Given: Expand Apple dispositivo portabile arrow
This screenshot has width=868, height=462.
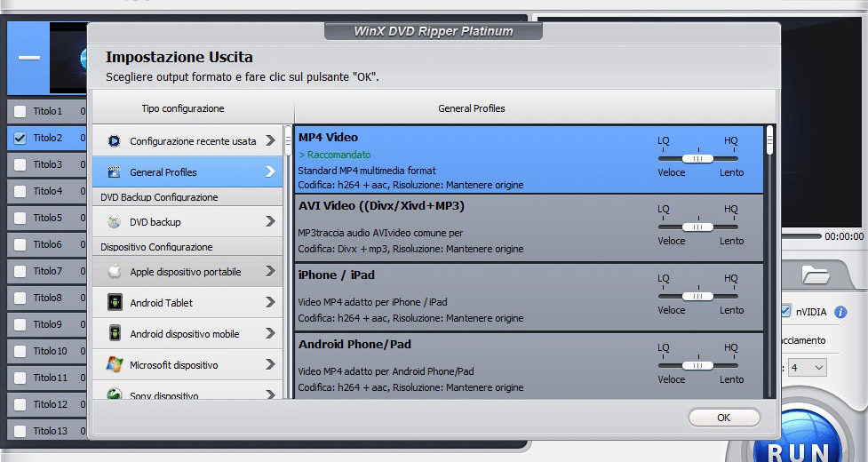Looking at the screenshot, I should point(270,271).
